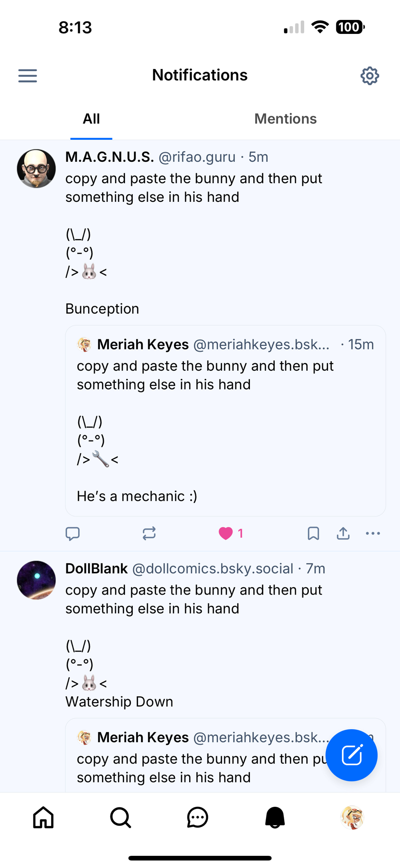Image resolution: width=400 pixels, height=868 pixels.
Task: Bookmark the M.A.G.N.U.S. post
Action: (x=313, y=533)
